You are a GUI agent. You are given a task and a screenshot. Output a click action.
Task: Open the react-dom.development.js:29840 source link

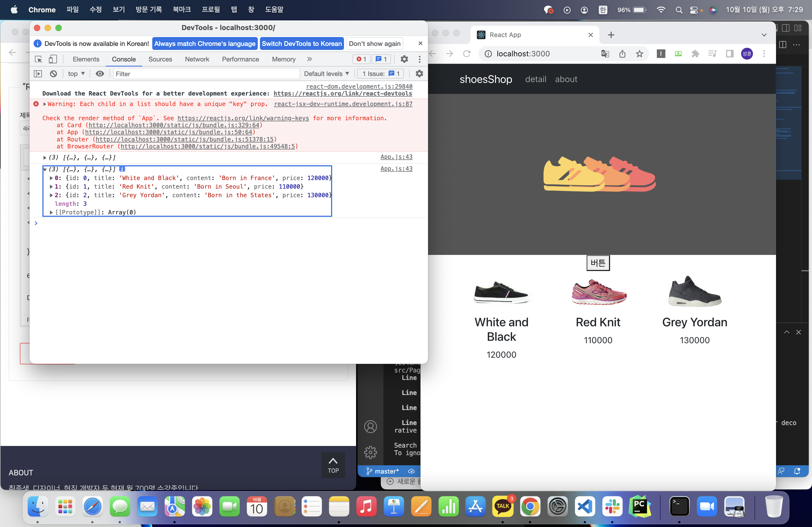[359, 87]
